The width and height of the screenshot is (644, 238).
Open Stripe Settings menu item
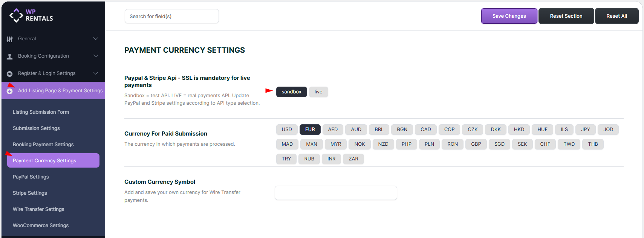pyautogui.click(x=30, y=193)
